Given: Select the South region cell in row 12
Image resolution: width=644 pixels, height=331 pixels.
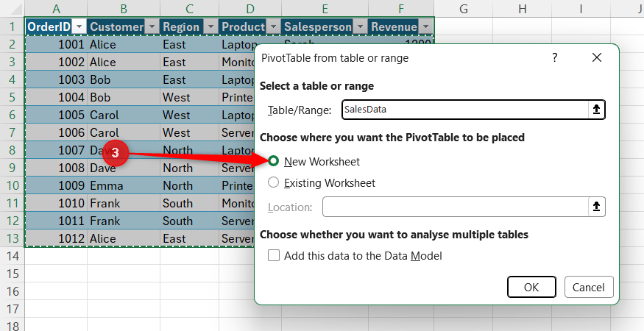Looking at the screenshot, I should click(189, 221).
